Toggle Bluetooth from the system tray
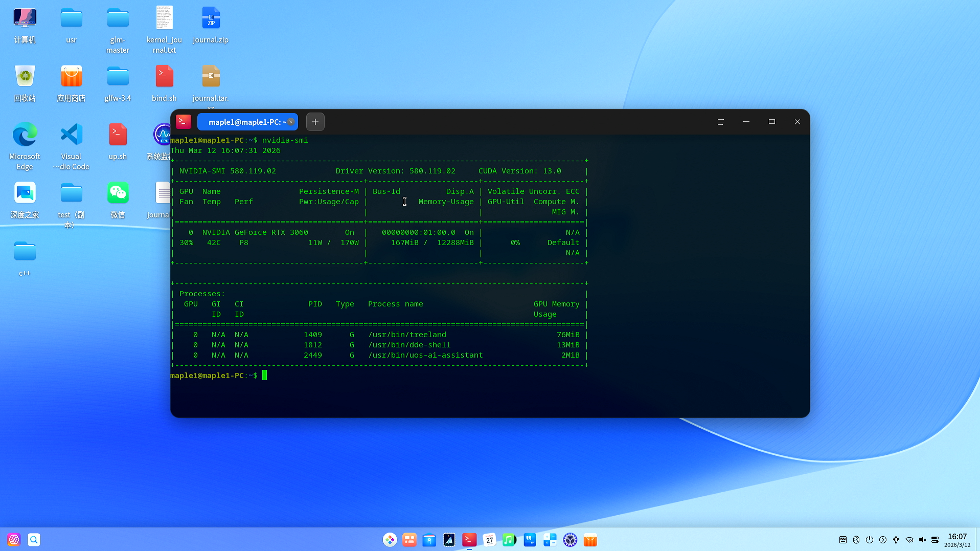This screenshot has height=551, width=980. click(856, 540)
